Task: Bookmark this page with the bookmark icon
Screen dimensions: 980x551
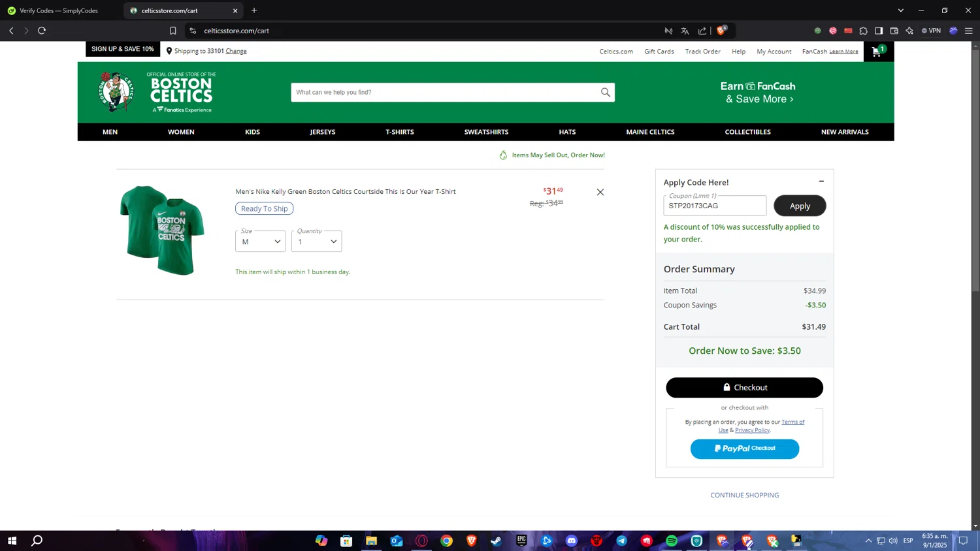Action: tap(173, 31)
